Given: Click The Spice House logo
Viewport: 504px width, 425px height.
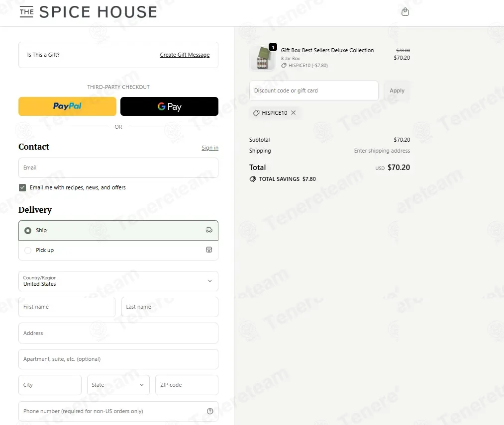Looking at the screenshot, I should pos(88,12).
